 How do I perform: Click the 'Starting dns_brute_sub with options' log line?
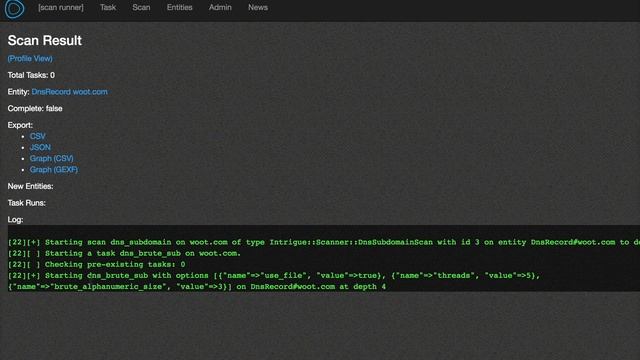pos(274,276)
